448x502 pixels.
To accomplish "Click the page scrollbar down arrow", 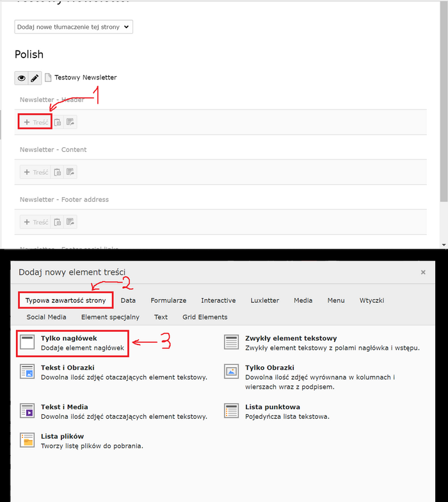I will (x=444, y=244).
